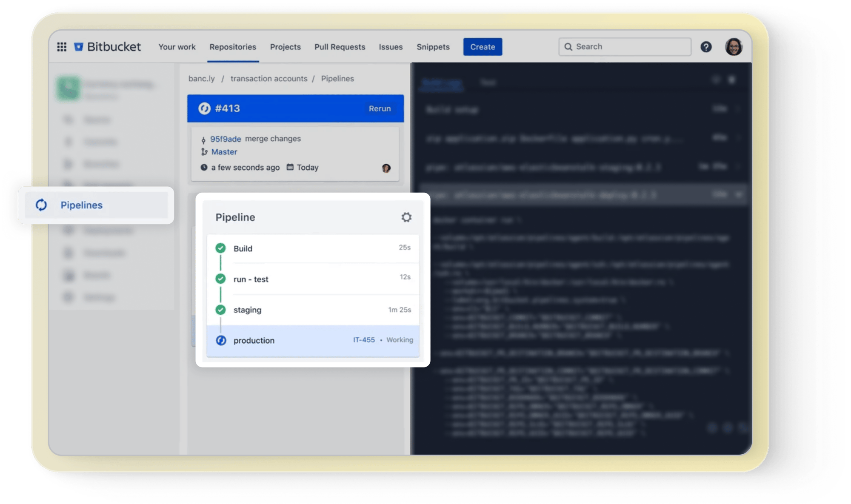Click the Create button

(x=483, y=47)
